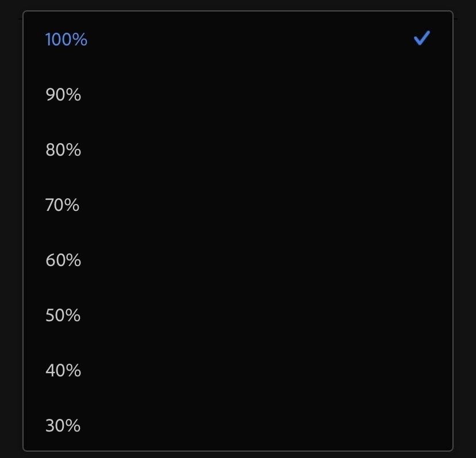Image resolution: width=476 pixels, height=458 pixels.
Task: Pick the 70% option
Action: coord(237,205)
